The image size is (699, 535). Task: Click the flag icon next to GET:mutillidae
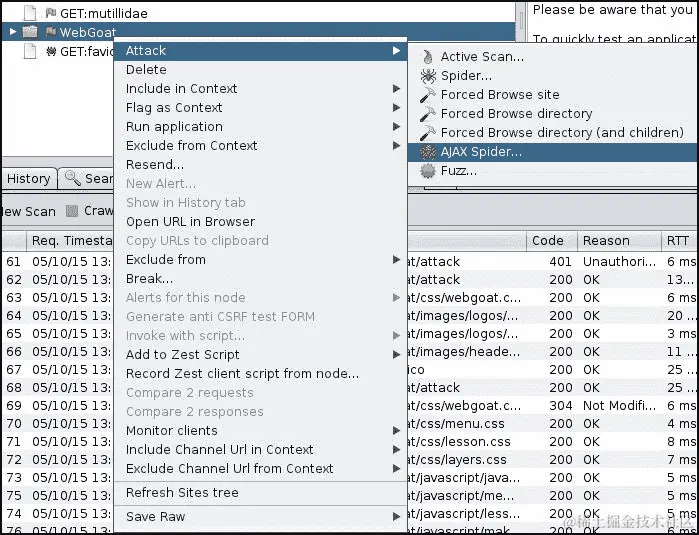click(x=51, y=13)
